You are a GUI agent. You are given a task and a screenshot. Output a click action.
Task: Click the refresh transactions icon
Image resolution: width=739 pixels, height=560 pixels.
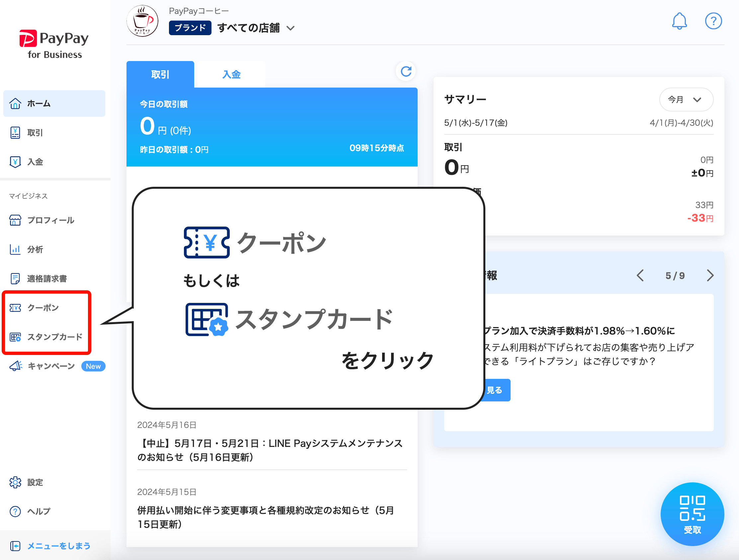pos(406,71)
